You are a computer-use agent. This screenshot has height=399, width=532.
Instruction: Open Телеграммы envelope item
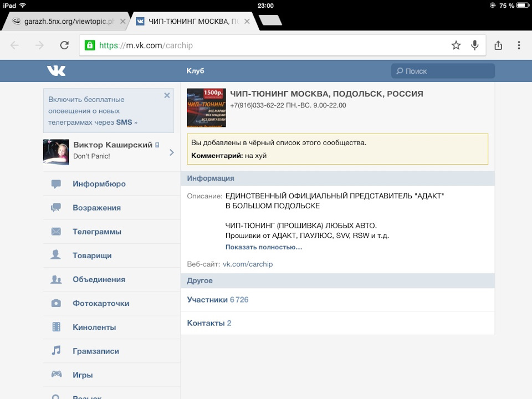click(x=96, y=232)
